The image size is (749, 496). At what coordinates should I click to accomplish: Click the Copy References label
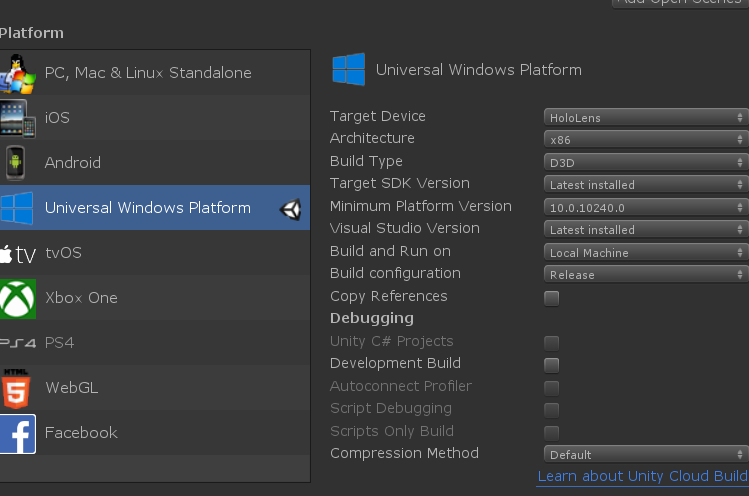tap(388, 296)
